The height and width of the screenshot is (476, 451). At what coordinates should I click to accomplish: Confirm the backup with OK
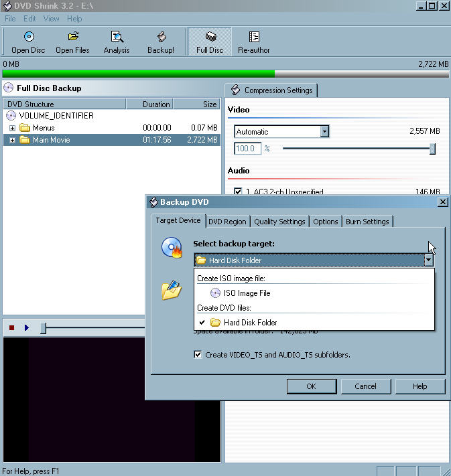tap(312, 386)
